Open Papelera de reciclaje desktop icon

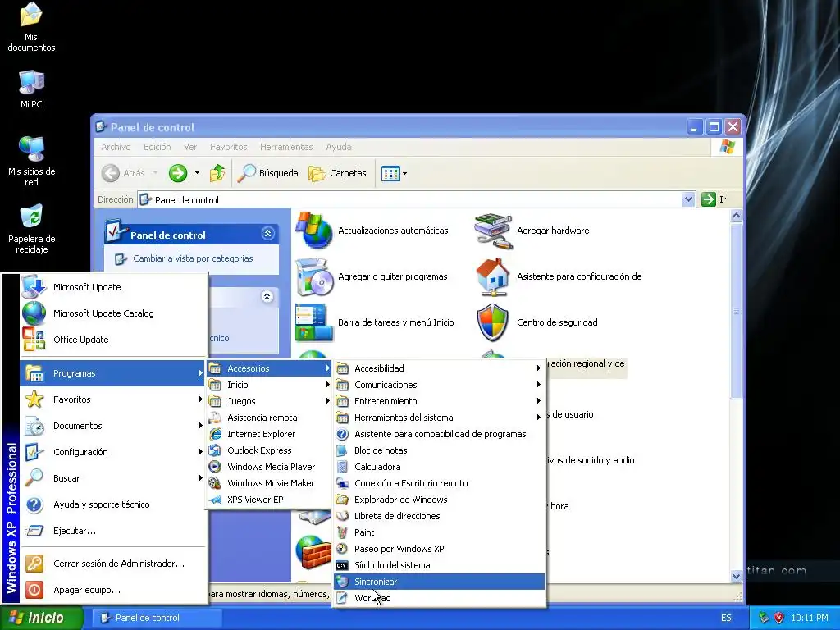tap(31, 228)
